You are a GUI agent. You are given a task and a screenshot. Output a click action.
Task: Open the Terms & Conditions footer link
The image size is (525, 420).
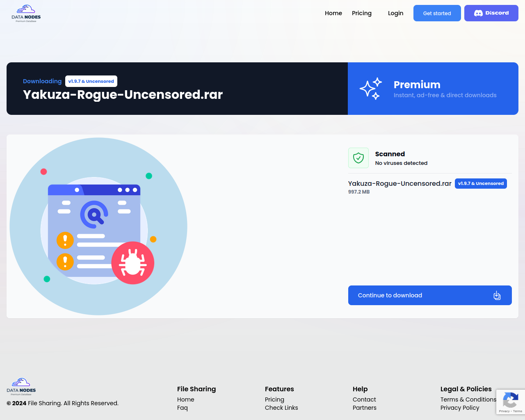(468, 399)
